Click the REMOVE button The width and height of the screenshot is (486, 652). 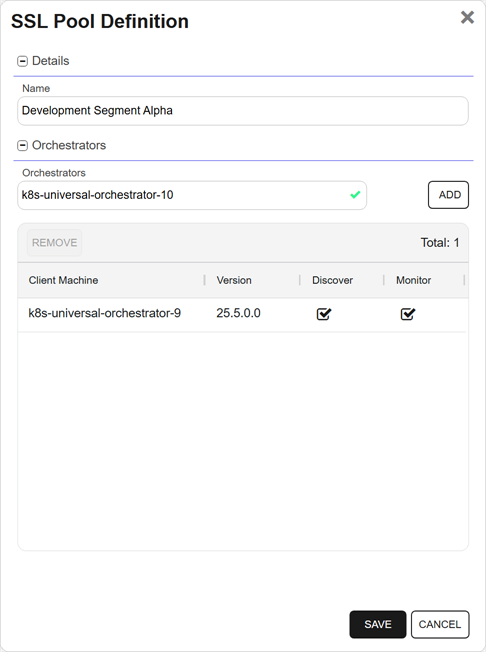(54, 242)
